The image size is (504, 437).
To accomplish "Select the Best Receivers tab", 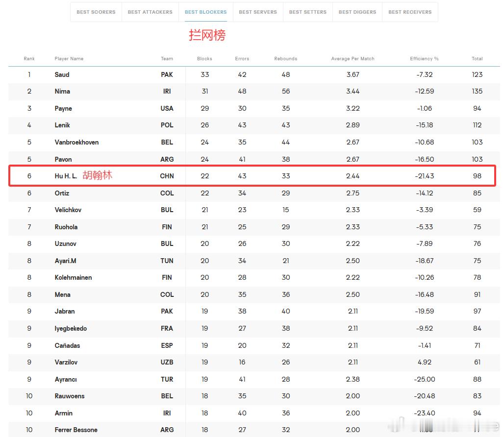I will (410, 12).
